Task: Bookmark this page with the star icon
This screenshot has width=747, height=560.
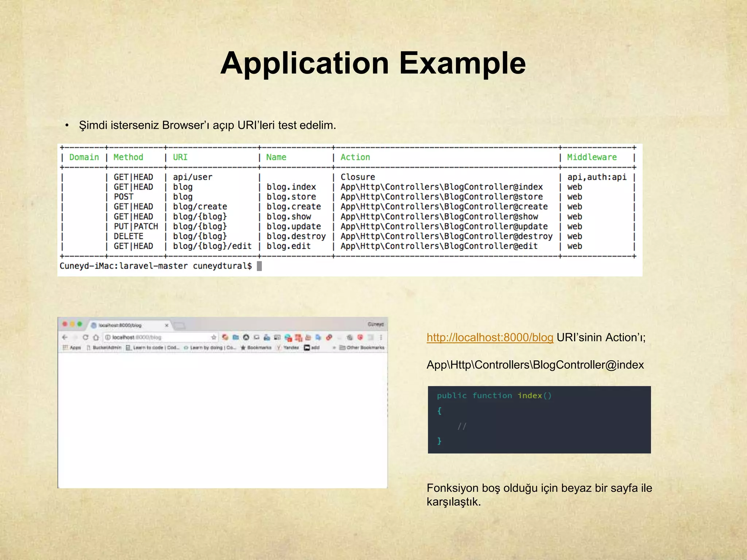Action: coord(214,337)
